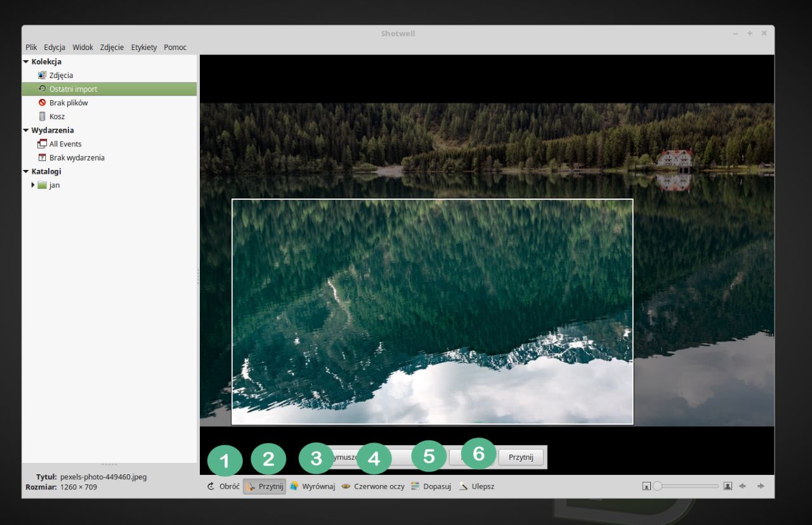The image size is (812, 525).
Task: Click the Obróć rotate tool
Action: (223, 486)
